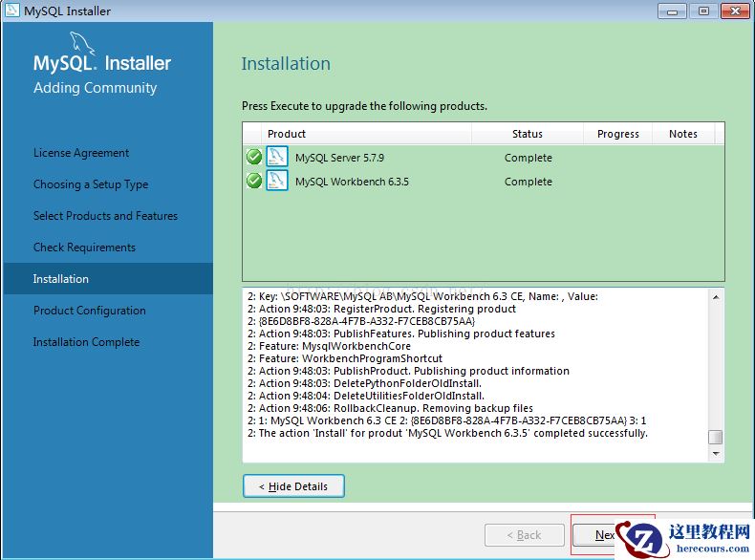
Task: Click the green checkmark beside MySQL Workbench 6.3.5
Action: [x=254, y=181]
